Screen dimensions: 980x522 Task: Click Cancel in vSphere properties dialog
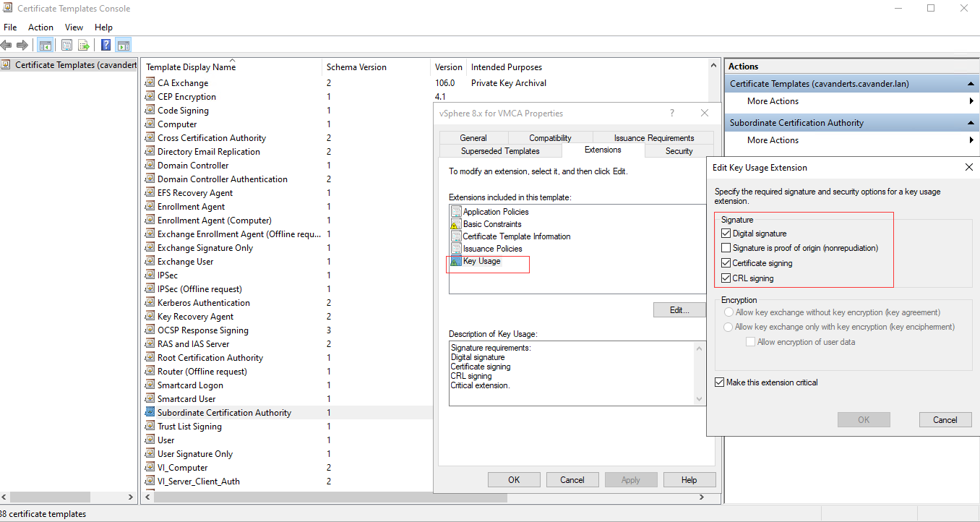pos(572,480)
